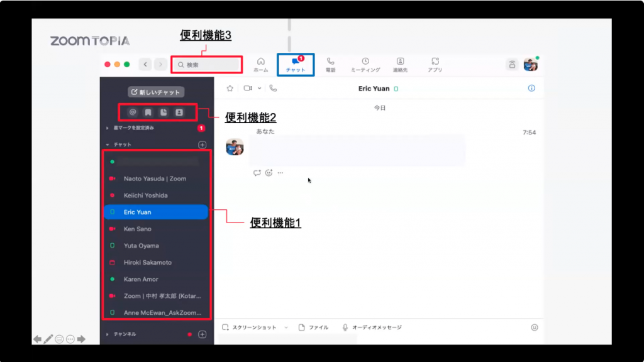The height and width of the screenshot is (362, 644).
Task: Click the message sender avatar thumbnail
Action: 235,147
